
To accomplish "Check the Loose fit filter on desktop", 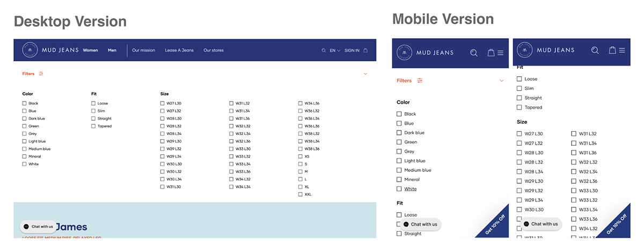I will pyautogui.click(x=93, y=103).
